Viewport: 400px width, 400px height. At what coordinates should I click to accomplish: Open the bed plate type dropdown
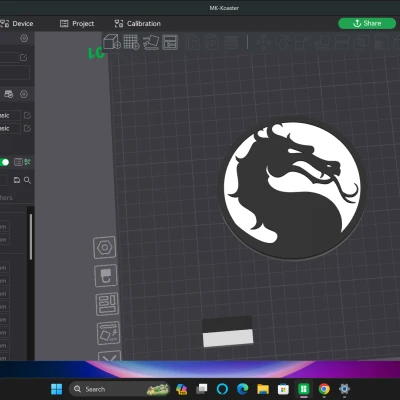point(15,72)
